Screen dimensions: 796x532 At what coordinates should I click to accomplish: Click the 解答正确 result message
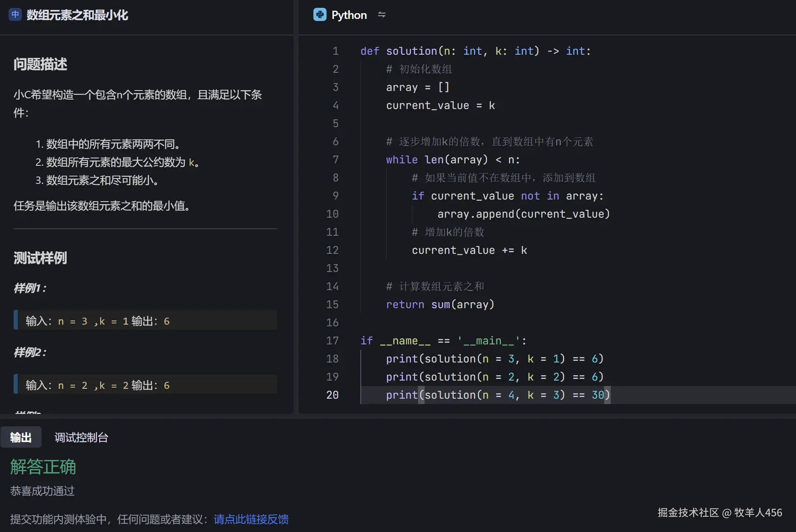coord(43,467)
